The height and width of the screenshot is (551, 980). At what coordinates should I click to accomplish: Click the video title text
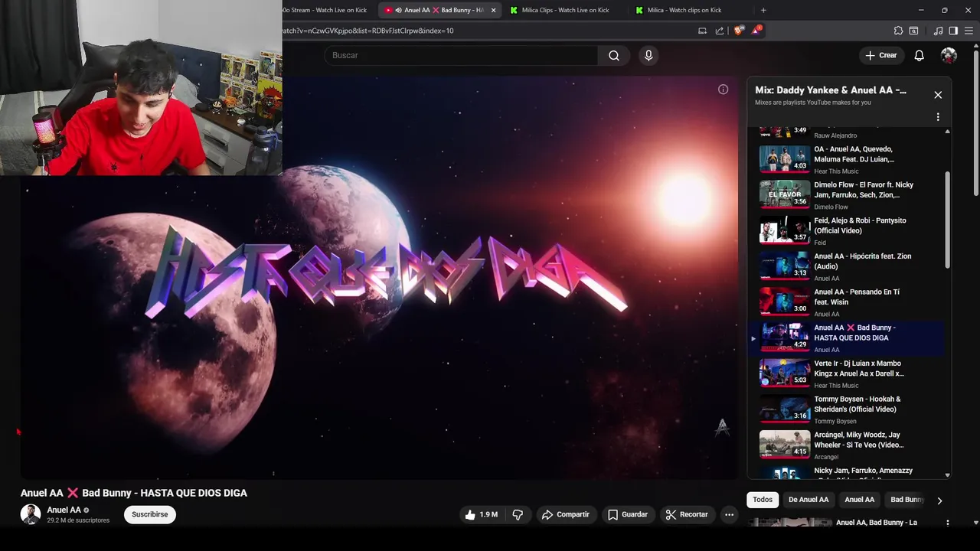[134, 493]
